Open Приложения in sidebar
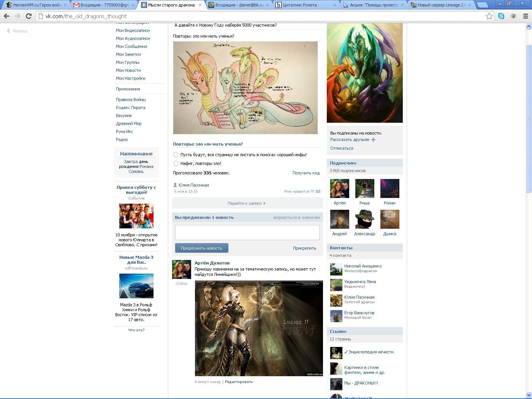Screen dimensions: 532x399 128,89
